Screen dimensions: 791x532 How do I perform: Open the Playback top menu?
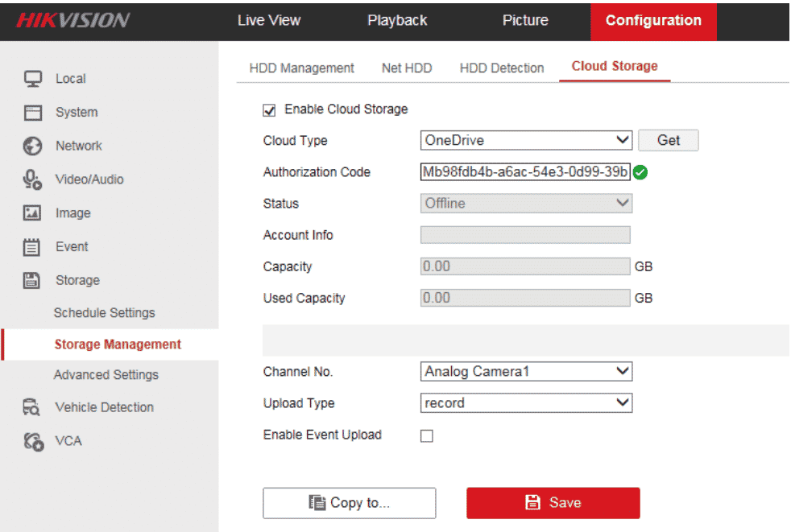pos(397,20)
